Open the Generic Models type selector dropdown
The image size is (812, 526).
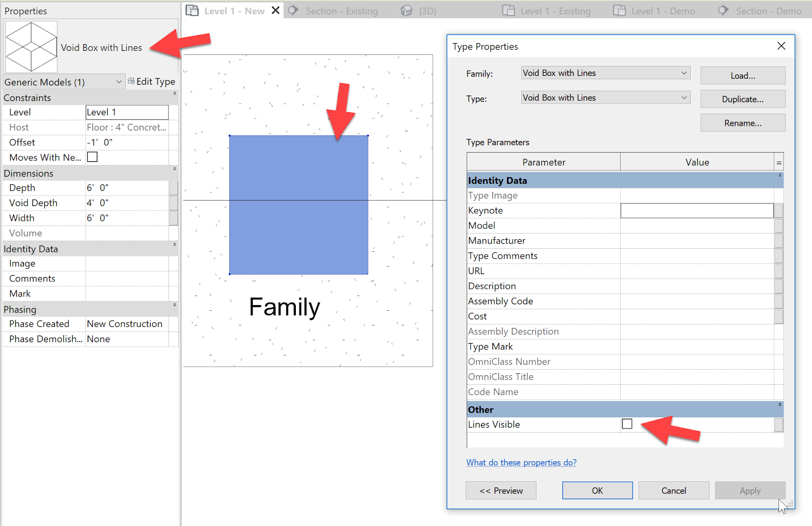pos(119,81)
